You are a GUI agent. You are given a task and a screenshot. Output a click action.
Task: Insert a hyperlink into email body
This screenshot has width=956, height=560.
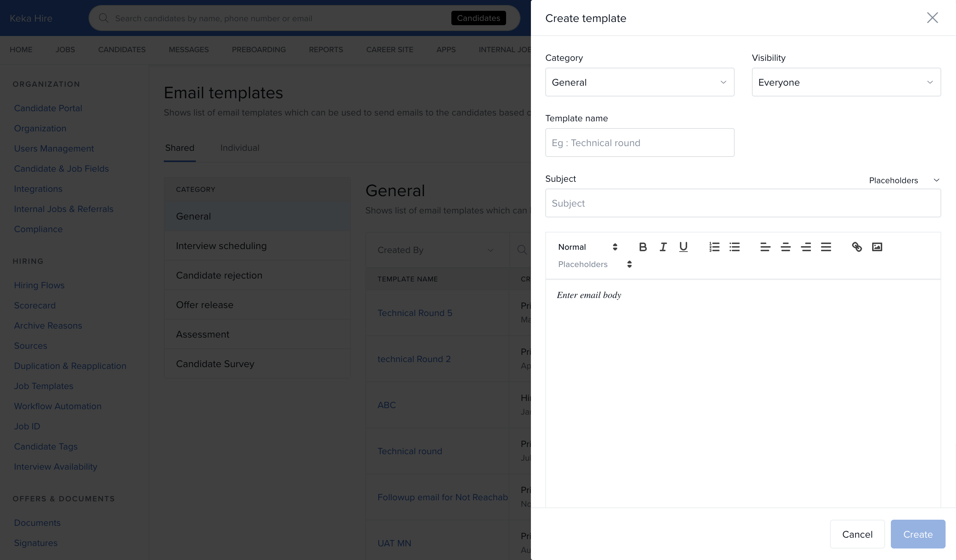(857, 247)
